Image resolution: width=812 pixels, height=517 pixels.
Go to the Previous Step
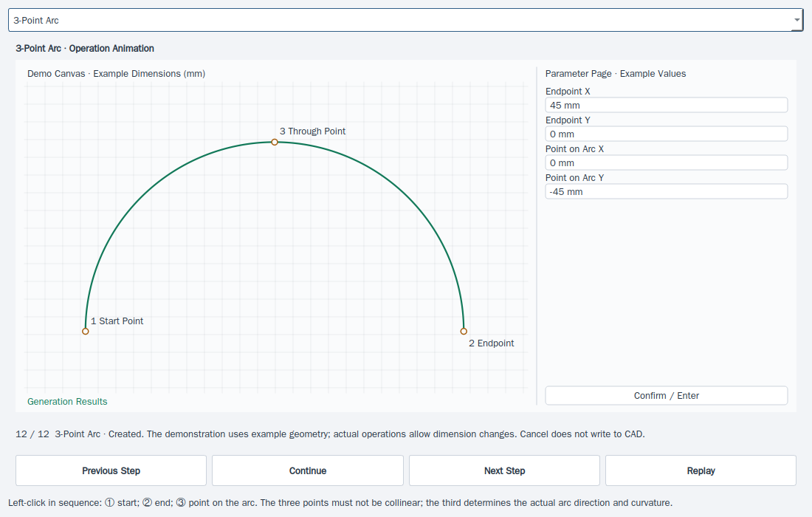point(111,470)
